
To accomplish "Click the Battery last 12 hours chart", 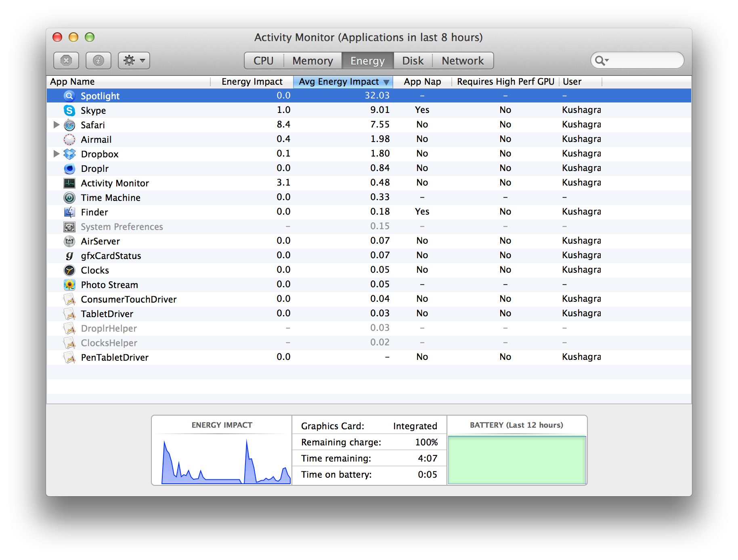I will [x=517, y=460].
